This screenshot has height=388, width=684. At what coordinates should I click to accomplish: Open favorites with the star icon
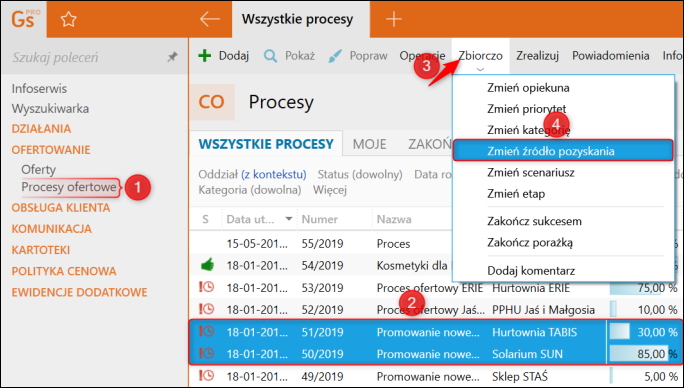[68, 19]
